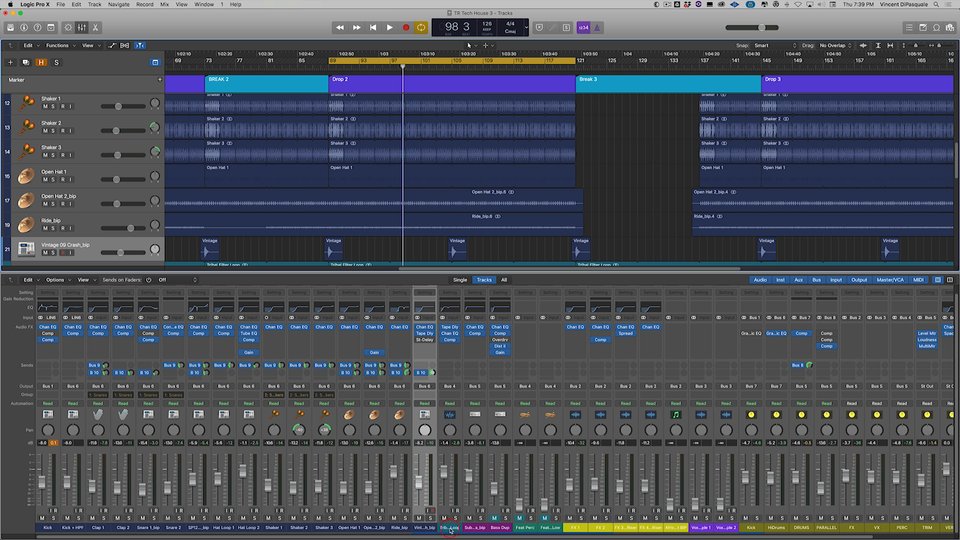Click the Rewind transport button

pyautogui.click(x=340, y=28)
